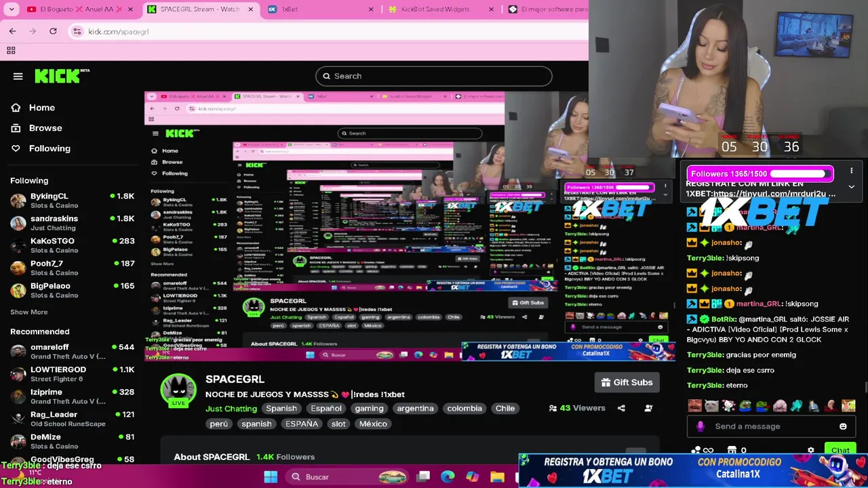
Task: Click the Gift Subs button
Action: point(627,382)
